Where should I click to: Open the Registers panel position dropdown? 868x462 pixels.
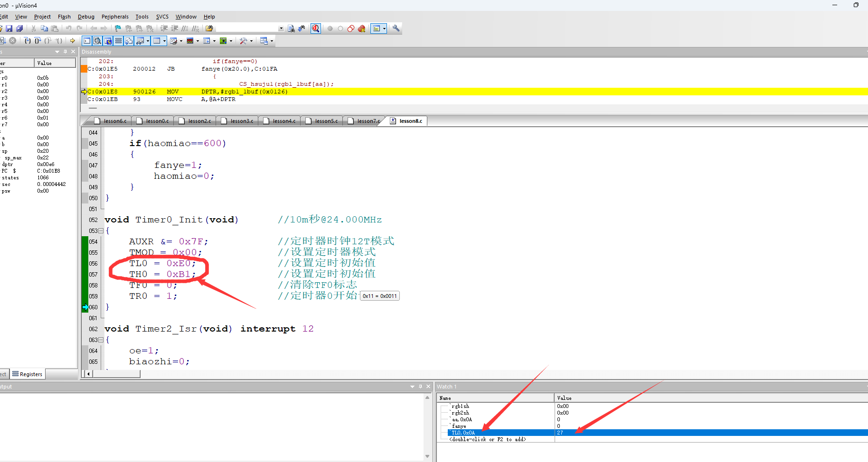point(57,52)
